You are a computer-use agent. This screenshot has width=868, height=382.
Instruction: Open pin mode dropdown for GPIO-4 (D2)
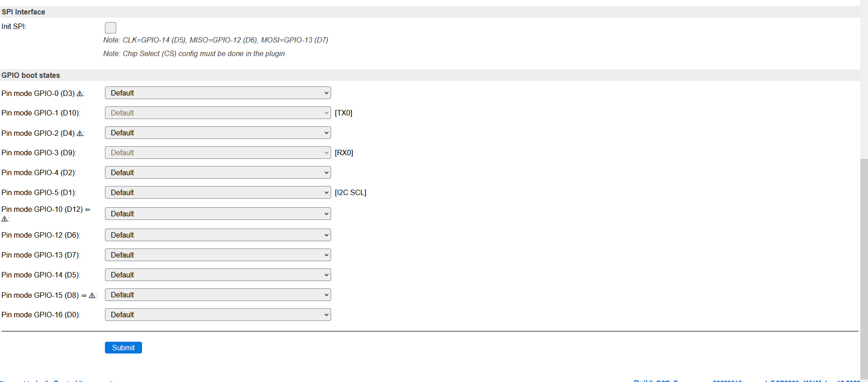tap(218, 172)
